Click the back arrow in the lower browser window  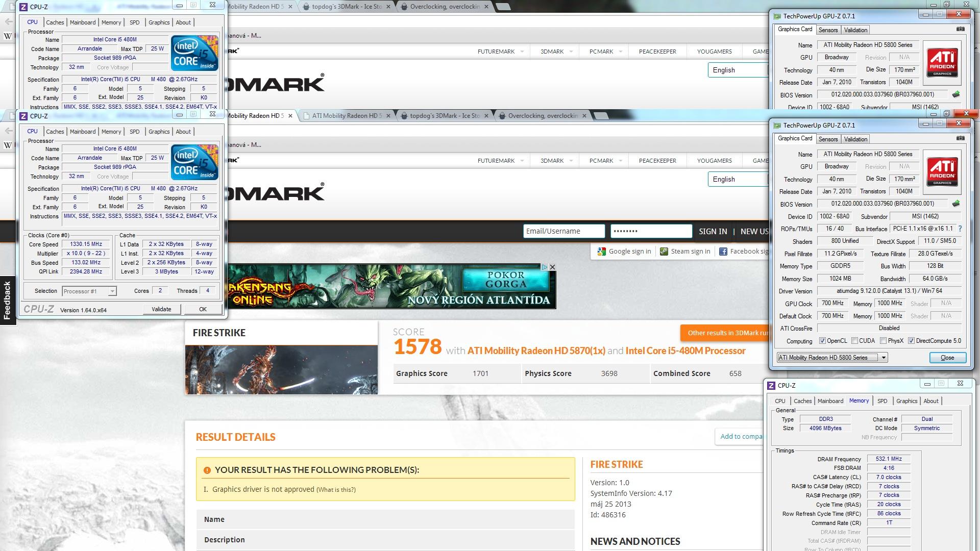8,131
